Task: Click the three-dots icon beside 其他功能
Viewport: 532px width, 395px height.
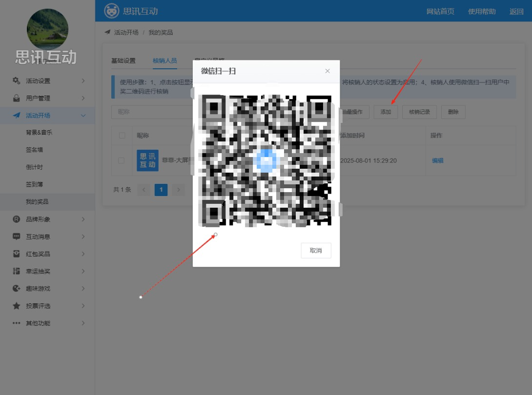Action: [x=16, y=323]
